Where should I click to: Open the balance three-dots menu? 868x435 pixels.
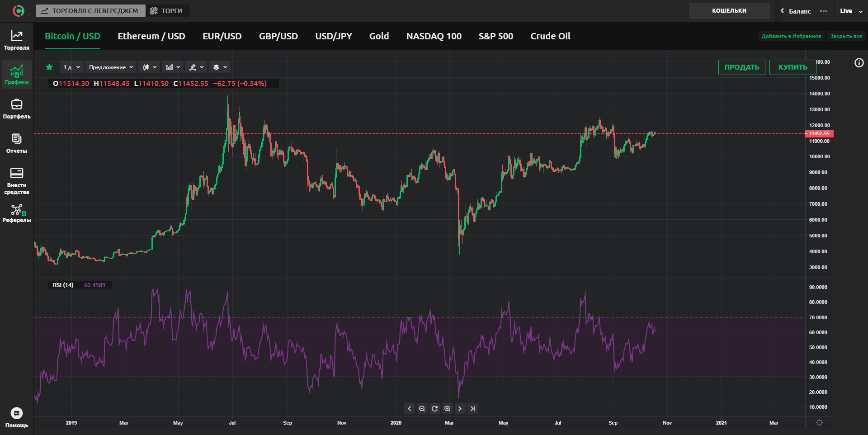[824, 11]
